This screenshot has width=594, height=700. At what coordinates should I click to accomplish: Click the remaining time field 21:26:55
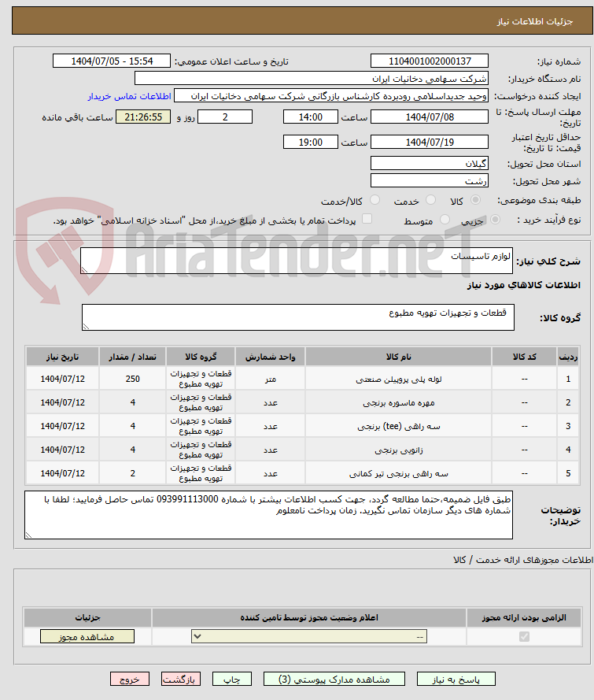143,117
